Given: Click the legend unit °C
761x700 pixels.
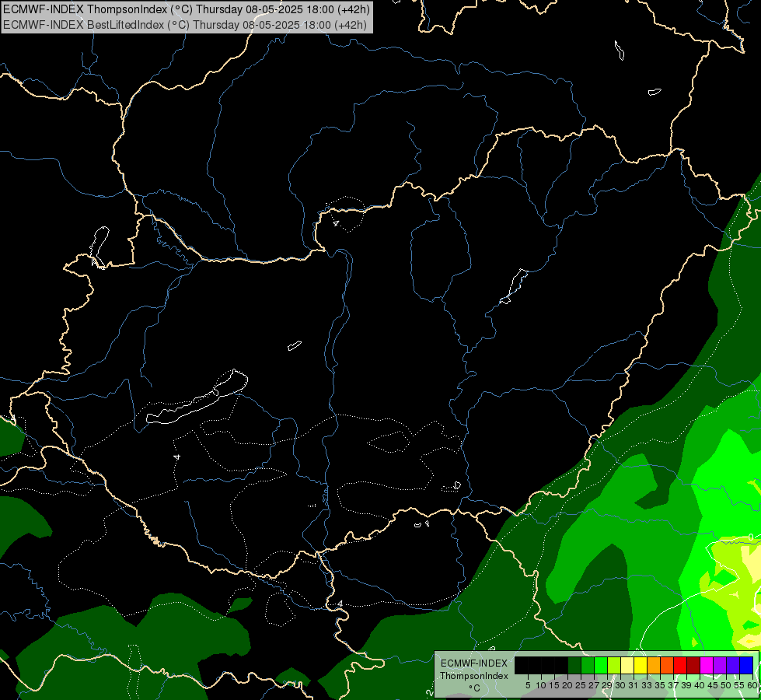Looking at the screenshot, I should tap(474, 688).
